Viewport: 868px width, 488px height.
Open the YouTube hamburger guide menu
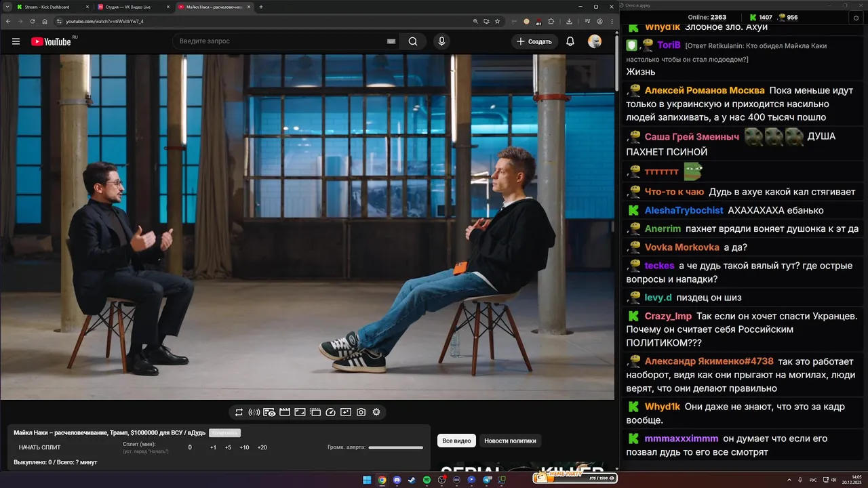(16, 41)
